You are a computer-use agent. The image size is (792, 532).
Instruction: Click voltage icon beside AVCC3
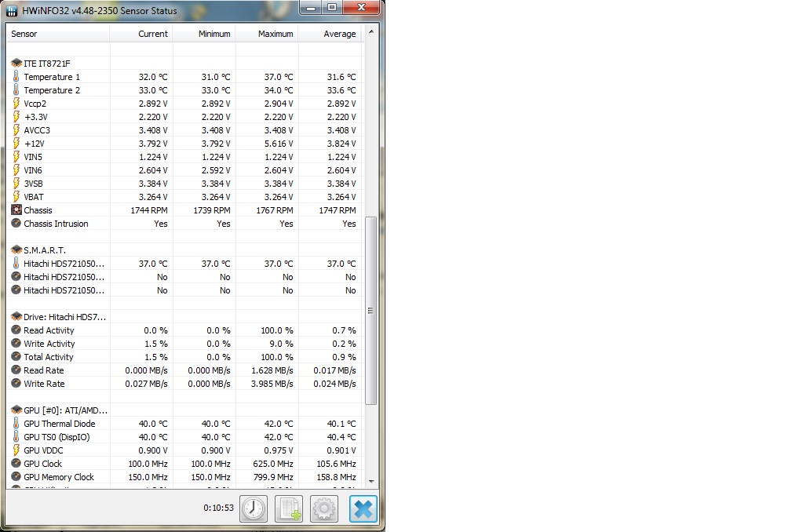point(16,129)
